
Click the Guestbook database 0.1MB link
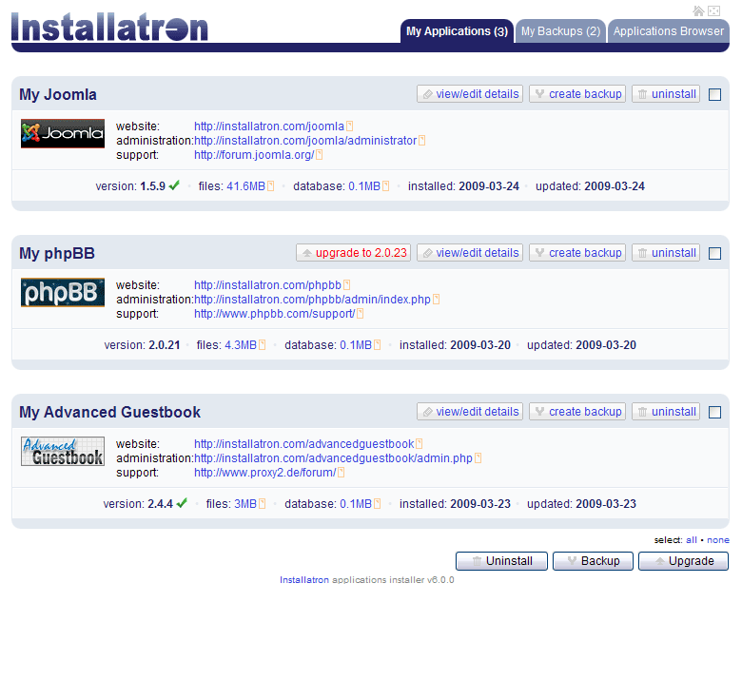356,504
